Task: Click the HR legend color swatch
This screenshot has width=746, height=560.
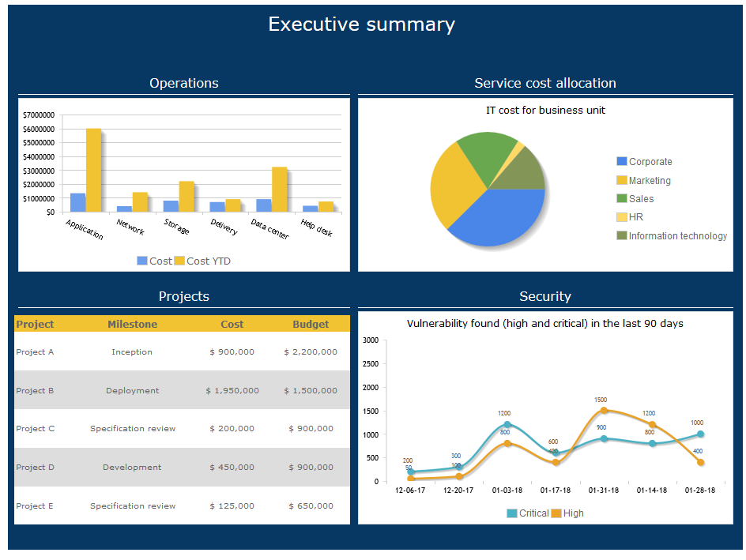Action: coord(621,216)
